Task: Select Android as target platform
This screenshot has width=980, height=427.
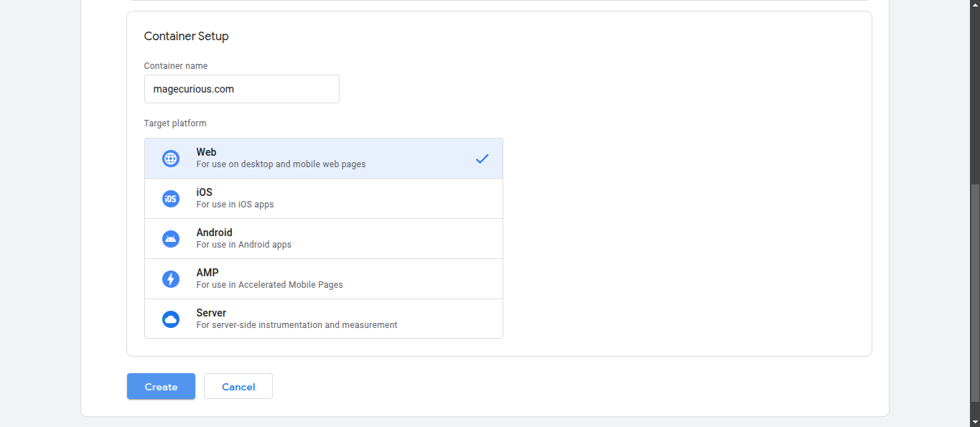Action: tap(323, 238)
